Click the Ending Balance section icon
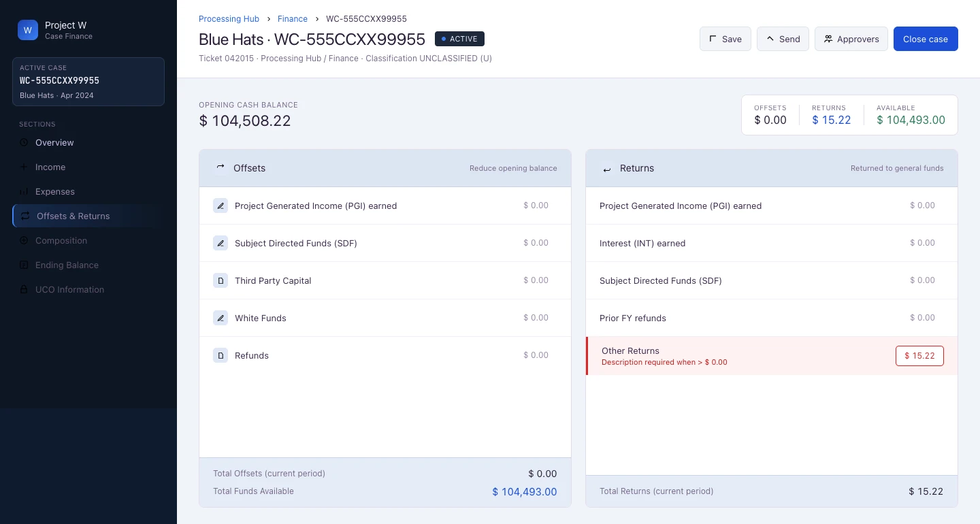 click(x=24, y=265)
